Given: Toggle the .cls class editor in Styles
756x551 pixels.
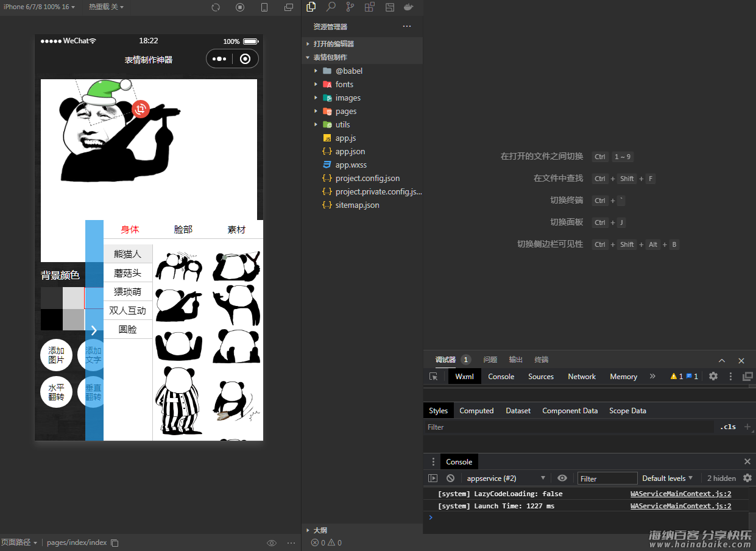Looking at the screenshot, I should (x=728, y=427).
